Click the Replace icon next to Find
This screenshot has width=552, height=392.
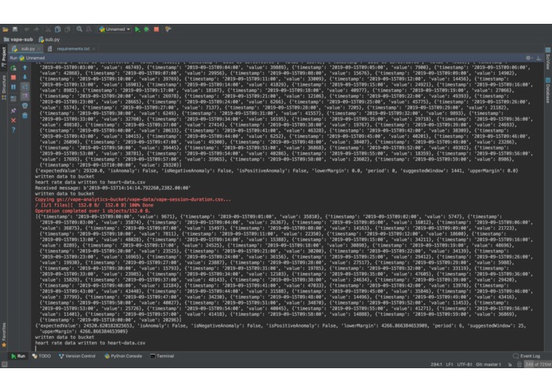pos(89,29)
